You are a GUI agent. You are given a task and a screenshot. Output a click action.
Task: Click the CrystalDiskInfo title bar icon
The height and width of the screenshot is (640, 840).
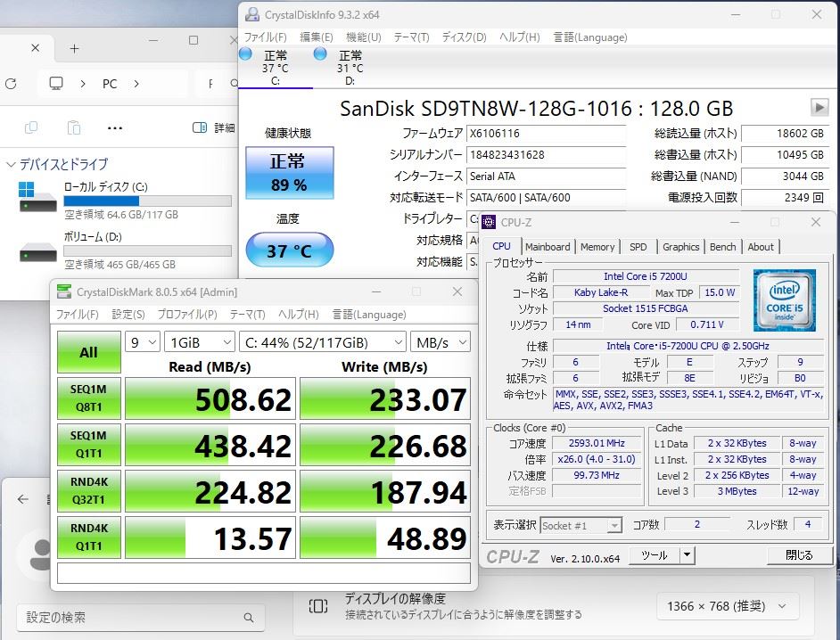(252, 15)
